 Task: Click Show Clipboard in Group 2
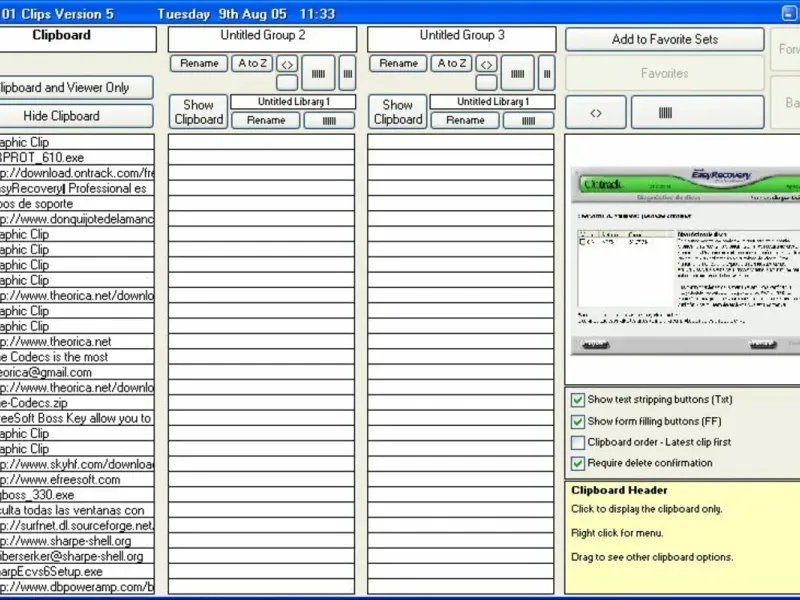(198, 112)
